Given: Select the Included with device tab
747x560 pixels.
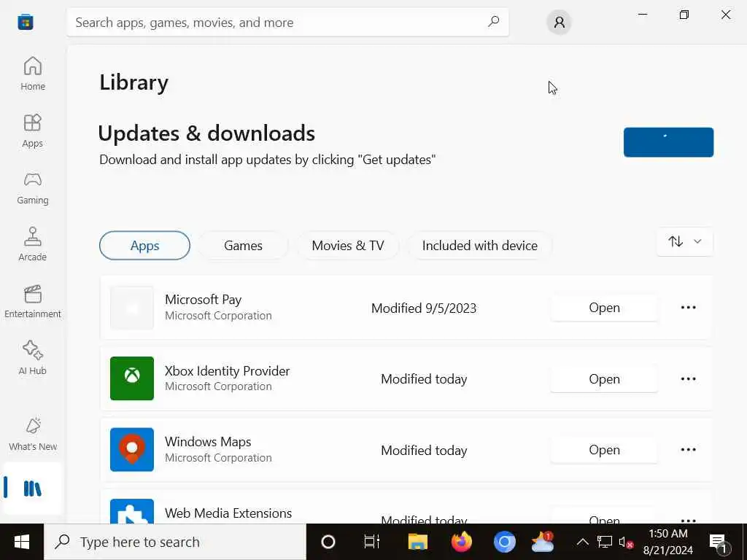Looking at the screenshot, I should click(479, 246).
